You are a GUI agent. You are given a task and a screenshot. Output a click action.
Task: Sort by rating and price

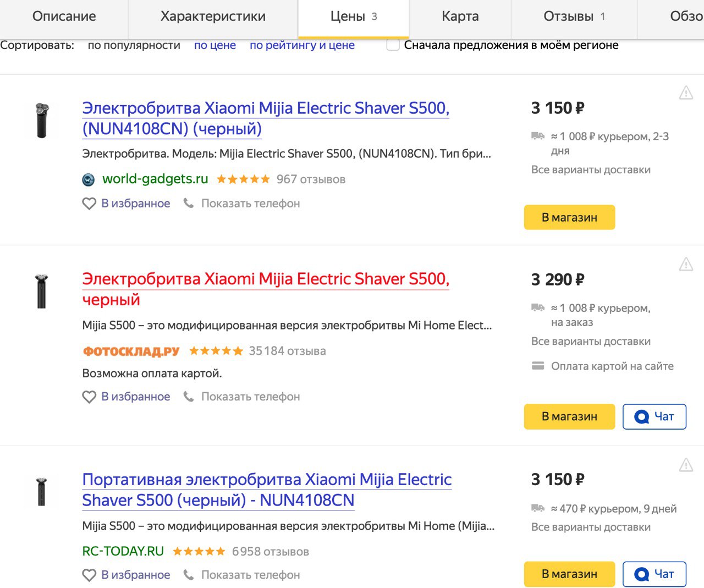(x=302, y=45)
